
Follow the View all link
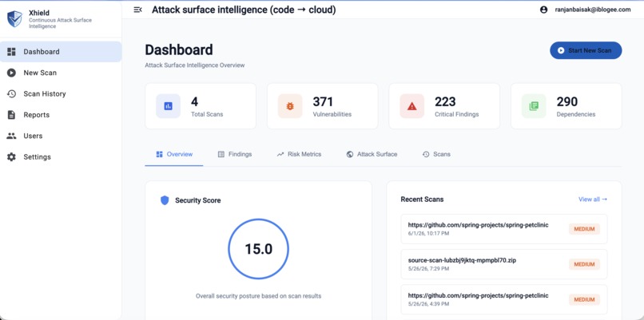click(593, 200)
